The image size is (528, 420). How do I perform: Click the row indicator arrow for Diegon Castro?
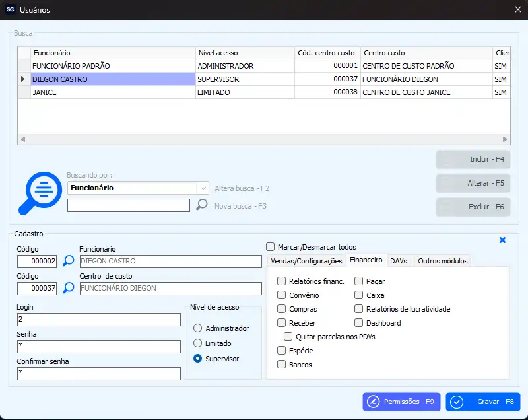coord(24,79)
